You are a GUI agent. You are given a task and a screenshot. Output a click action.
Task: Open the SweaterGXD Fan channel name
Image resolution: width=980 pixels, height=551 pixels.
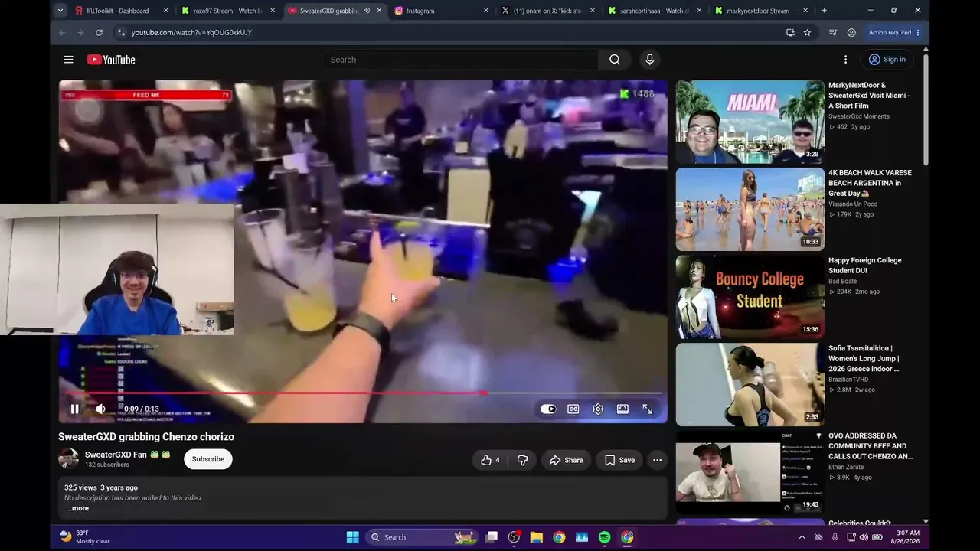pos(116,455)
